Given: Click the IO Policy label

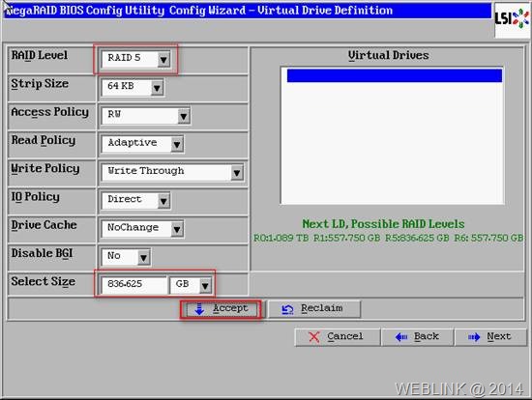Looking at the screenshot, I should 35,197.
